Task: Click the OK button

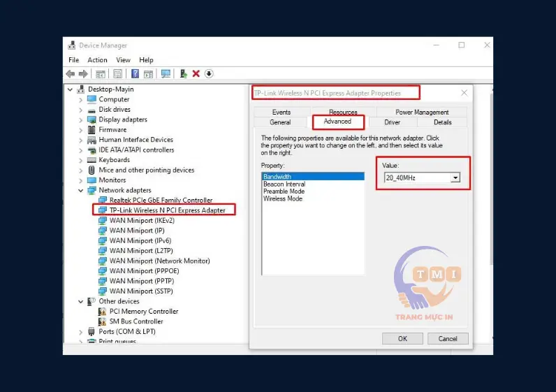Action: tap(402, 338)
